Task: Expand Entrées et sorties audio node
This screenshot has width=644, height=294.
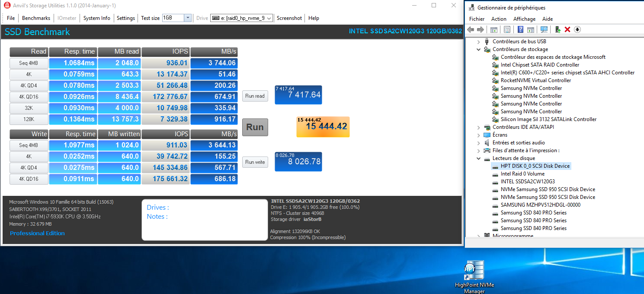Action: click(478, 143)
